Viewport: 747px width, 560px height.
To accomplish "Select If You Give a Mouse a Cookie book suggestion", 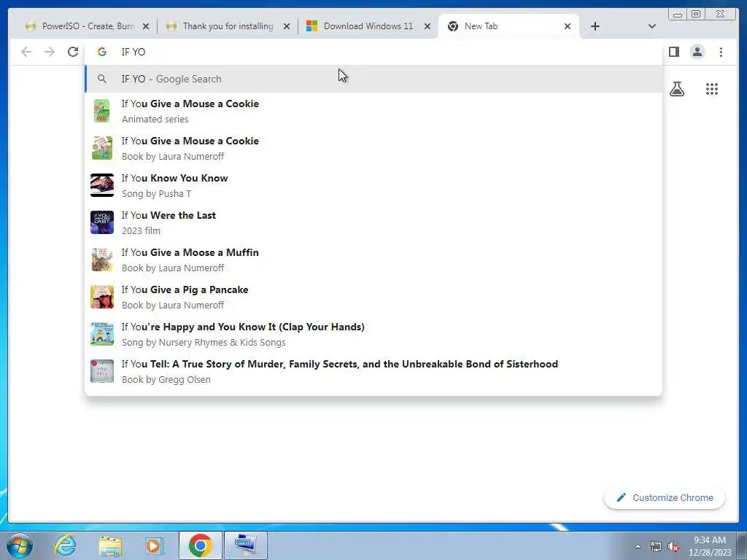I will click(x=373, y=148).
